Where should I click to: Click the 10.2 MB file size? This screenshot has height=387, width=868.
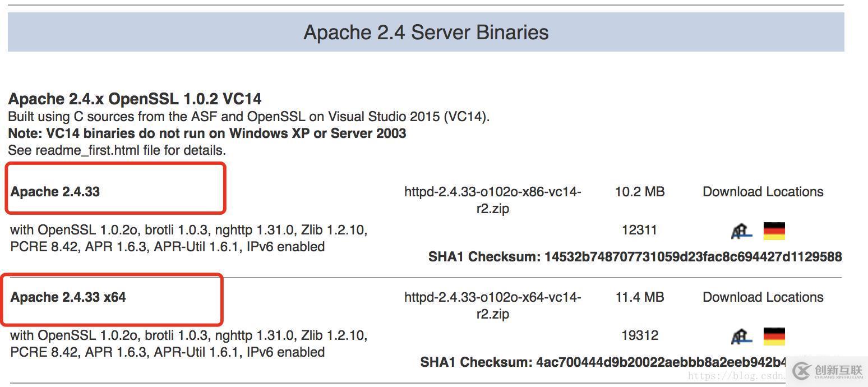point(639,192)
